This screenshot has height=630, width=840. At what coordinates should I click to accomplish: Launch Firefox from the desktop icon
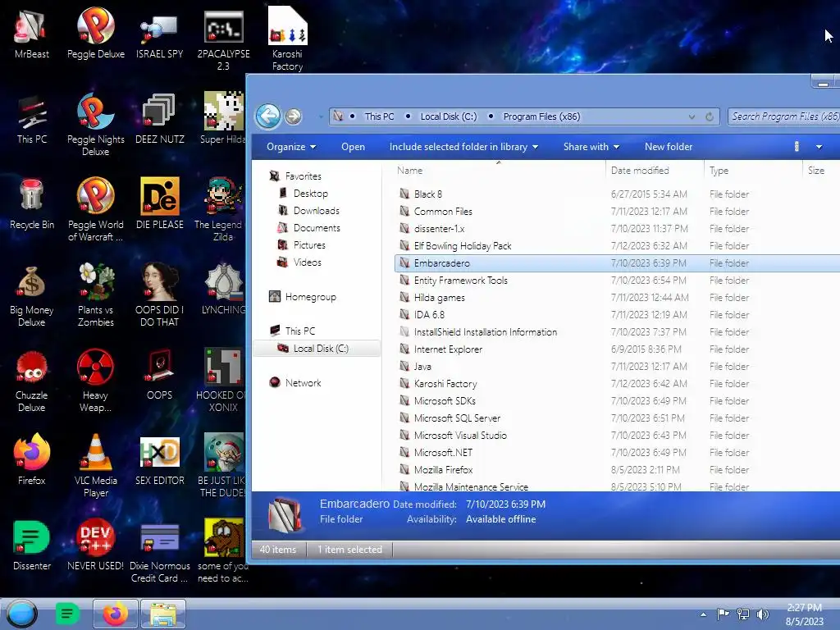pyautogui.click(x=32, y=459)
